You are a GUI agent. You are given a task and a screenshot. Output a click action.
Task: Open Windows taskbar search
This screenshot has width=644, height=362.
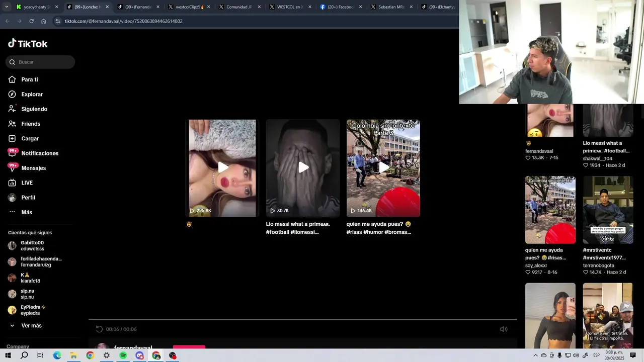(x=24, y=355)
